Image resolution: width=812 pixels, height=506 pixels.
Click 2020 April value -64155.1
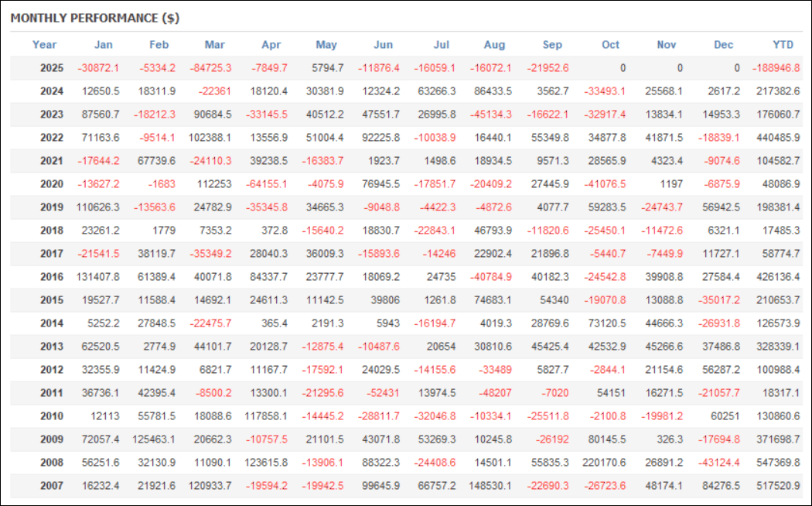264,184
